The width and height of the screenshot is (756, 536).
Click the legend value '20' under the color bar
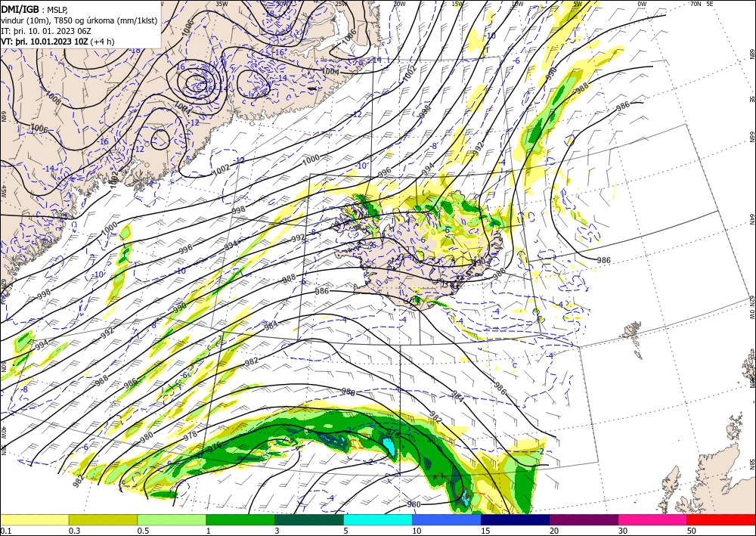coord(554,531)
